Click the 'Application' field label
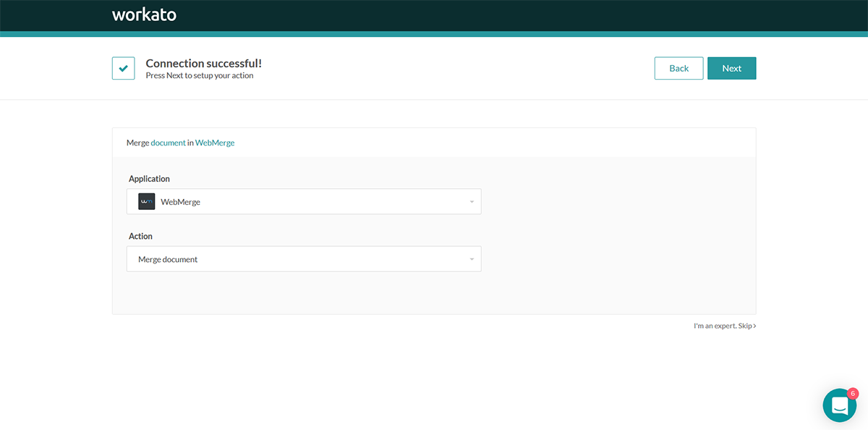The width and height of the screenshot is (868, 430). pos(149,179)
